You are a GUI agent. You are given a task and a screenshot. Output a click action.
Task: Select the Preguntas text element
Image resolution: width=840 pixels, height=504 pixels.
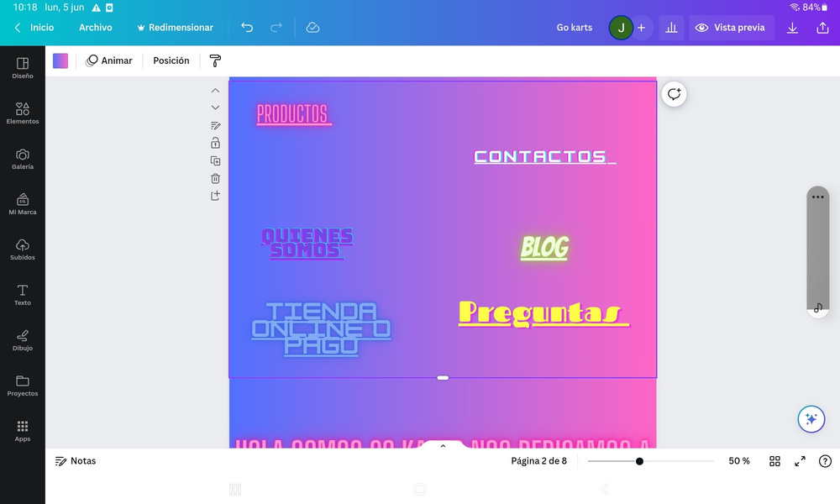(x=543, y=313)
